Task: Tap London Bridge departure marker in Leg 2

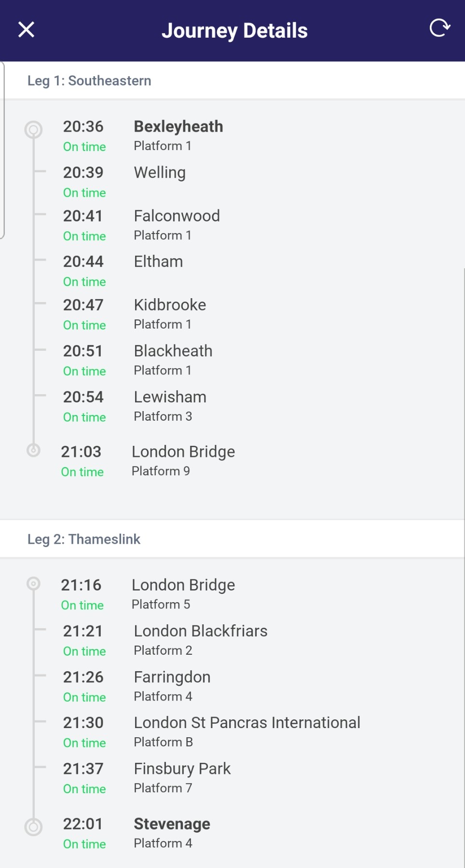Action: point(33,584)
